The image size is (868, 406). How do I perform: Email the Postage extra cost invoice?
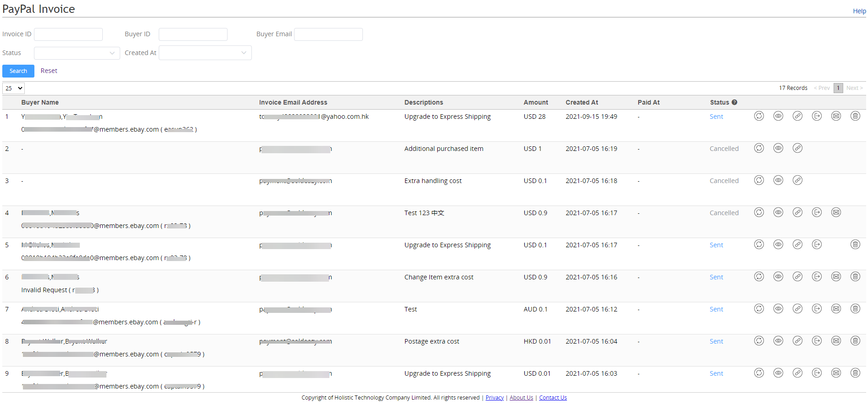(x=836, y=341)
